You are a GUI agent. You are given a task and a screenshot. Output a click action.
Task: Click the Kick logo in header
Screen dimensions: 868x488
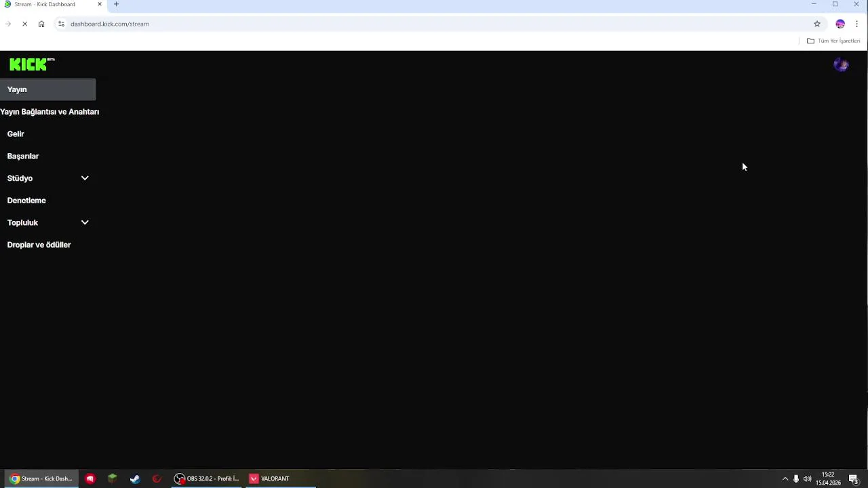pyautogui.click(x=31, y=64)
